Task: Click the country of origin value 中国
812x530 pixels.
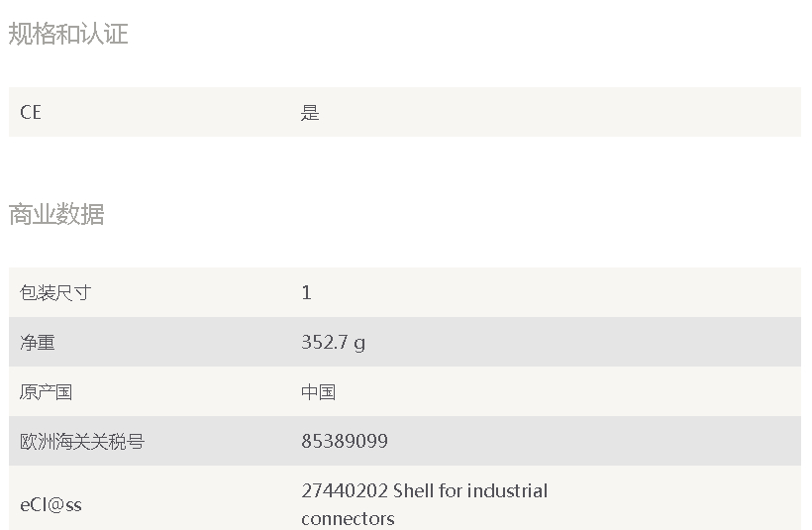Action: 319,392
